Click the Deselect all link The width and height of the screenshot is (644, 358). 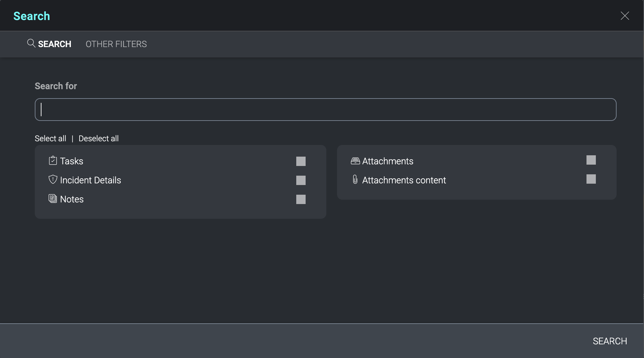[98, 138]
